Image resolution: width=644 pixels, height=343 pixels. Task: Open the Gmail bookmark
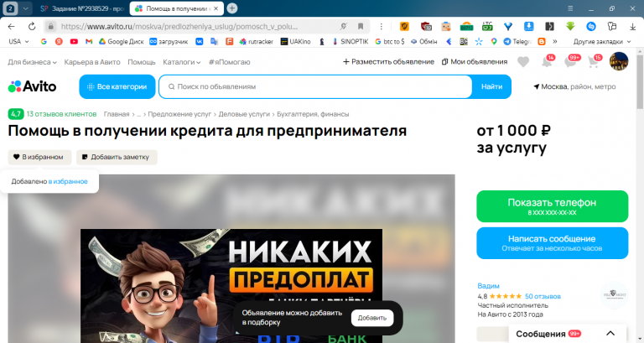point(89,41)
